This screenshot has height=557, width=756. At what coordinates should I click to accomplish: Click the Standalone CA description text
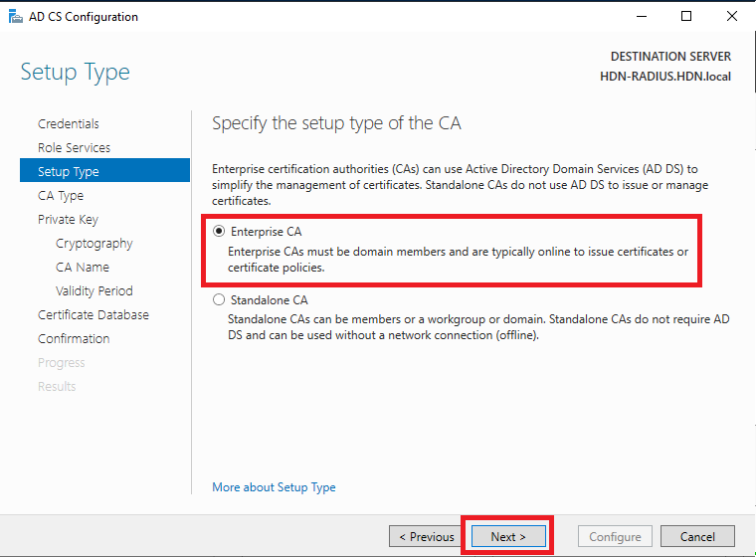tap(478, 327)
